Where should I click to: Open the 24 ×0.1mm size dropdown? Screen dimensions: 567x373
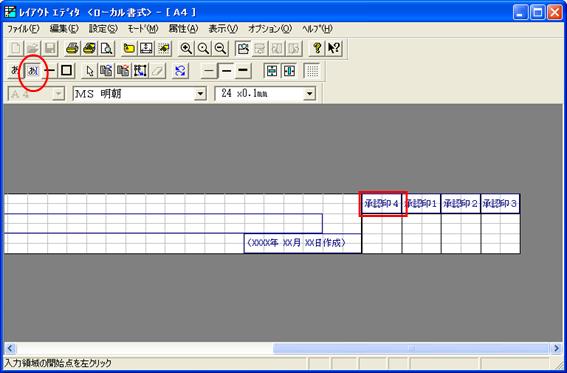pos(309,94)
